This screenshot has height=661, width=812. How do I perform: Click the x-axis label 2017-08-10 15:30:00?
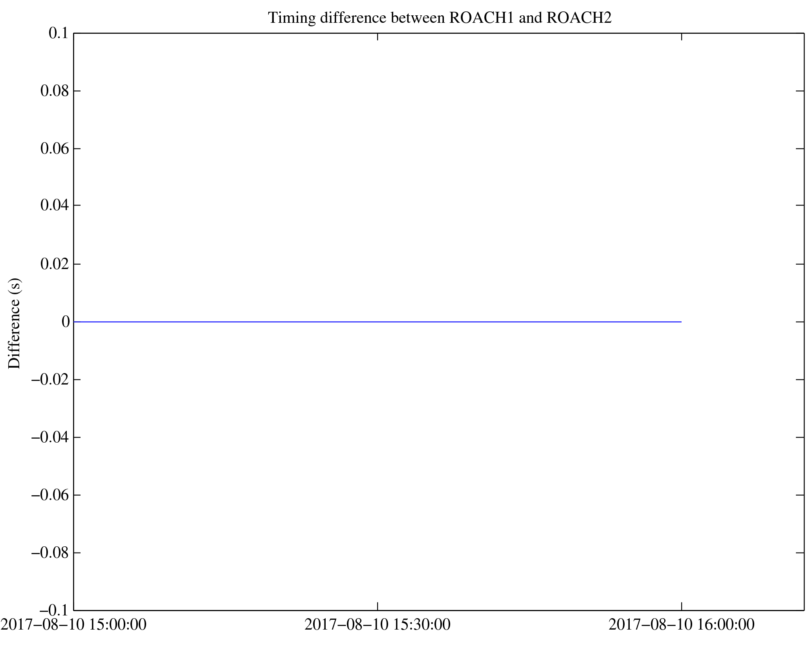pyautogui.click(x=378, y=624)
